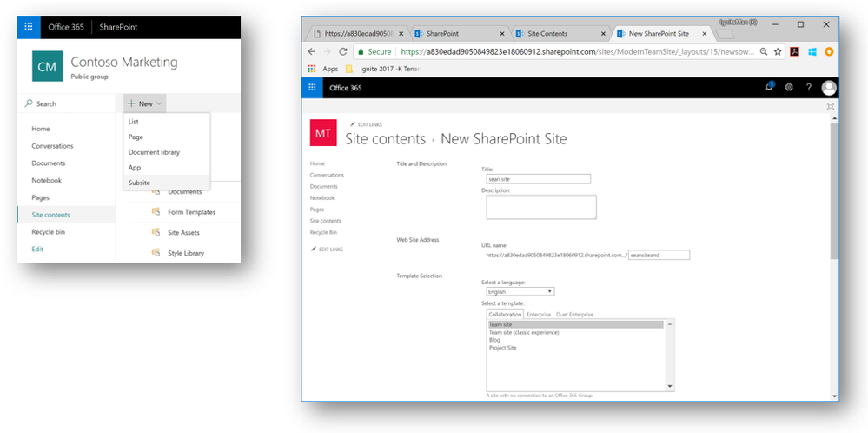Click the Windows extension icon in Chrome toolbar

[812, 51]
